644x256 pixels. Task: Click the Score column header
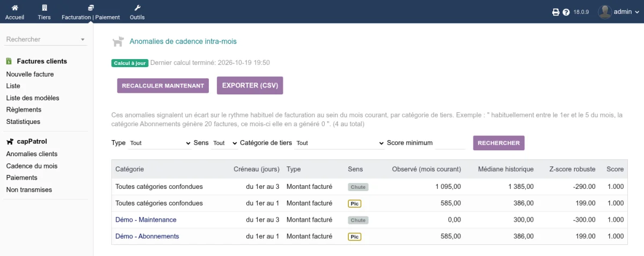coord(615,169)
